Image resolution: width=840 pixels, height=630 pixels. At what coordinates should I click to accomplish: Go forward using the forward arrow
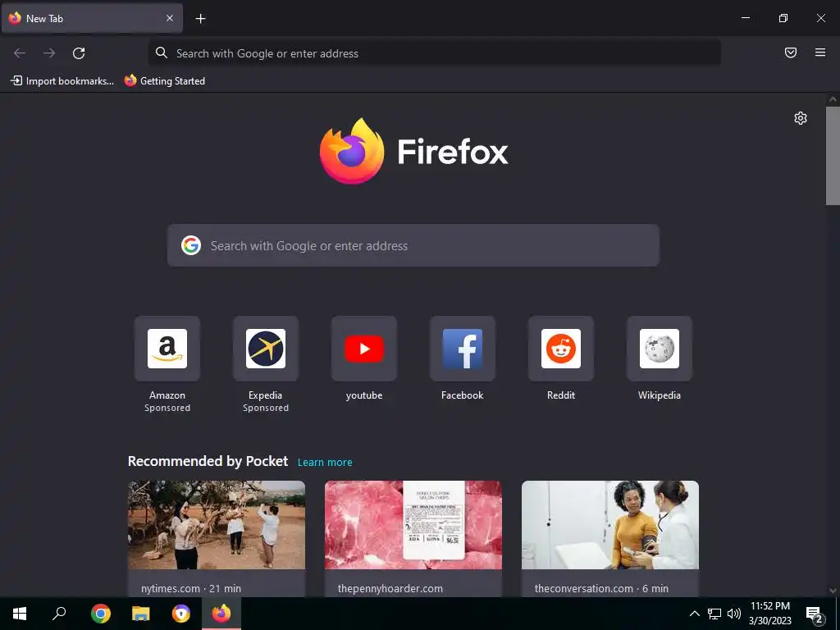click(49, 53)
